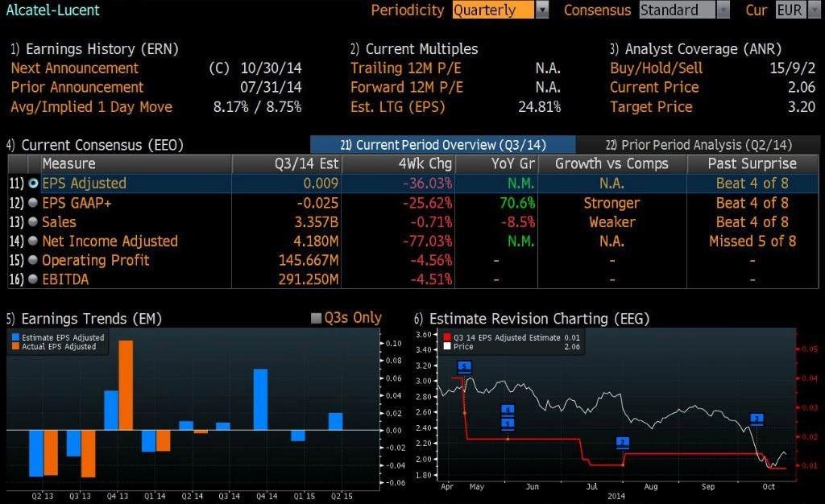Click the Target Price value 3.20
Screen dimensions: 825x504
(x=802, y=107)
